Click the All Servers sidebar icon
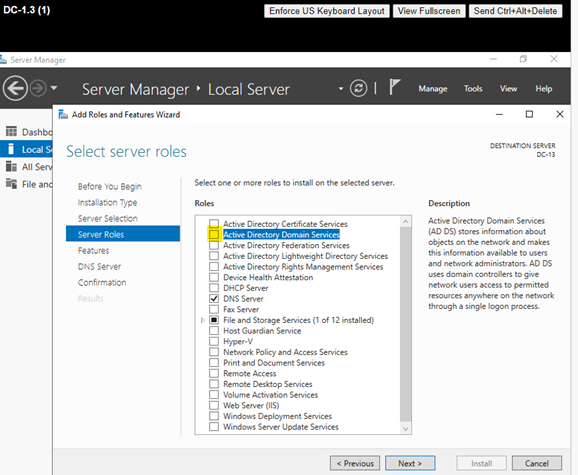Screen dimensions: 578x475 click(x=11, y=167)
